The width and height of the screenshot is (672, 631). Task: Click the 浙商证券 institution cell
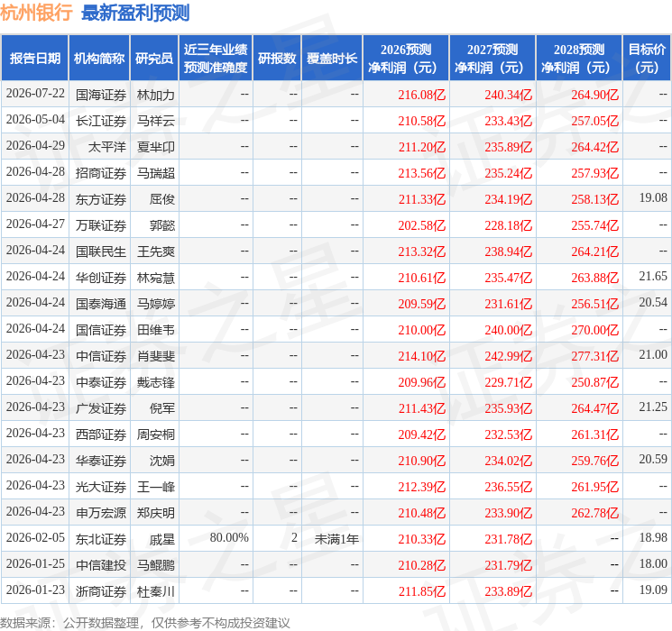(101, 591)
